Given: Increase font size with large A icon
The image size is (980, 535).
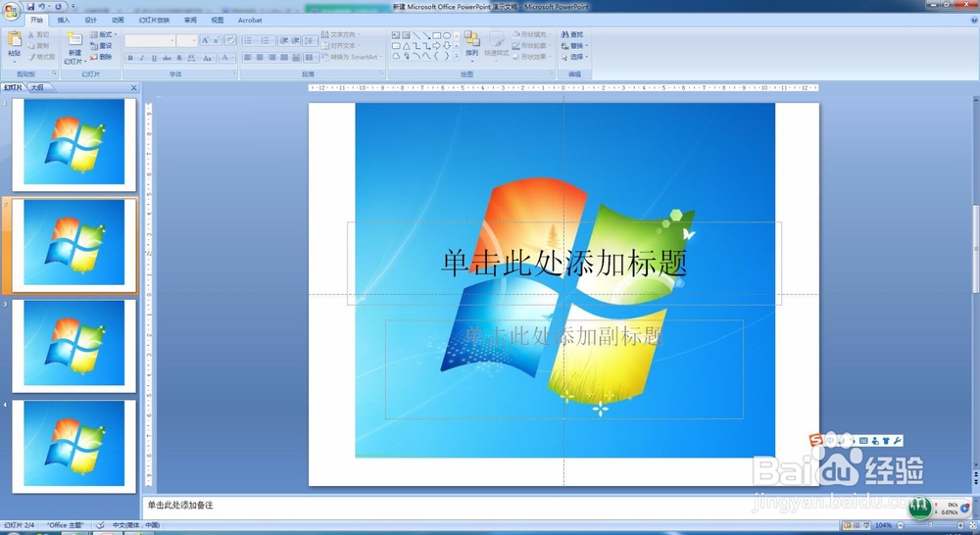Looking at the screenshot, I should tap(205, 40).
